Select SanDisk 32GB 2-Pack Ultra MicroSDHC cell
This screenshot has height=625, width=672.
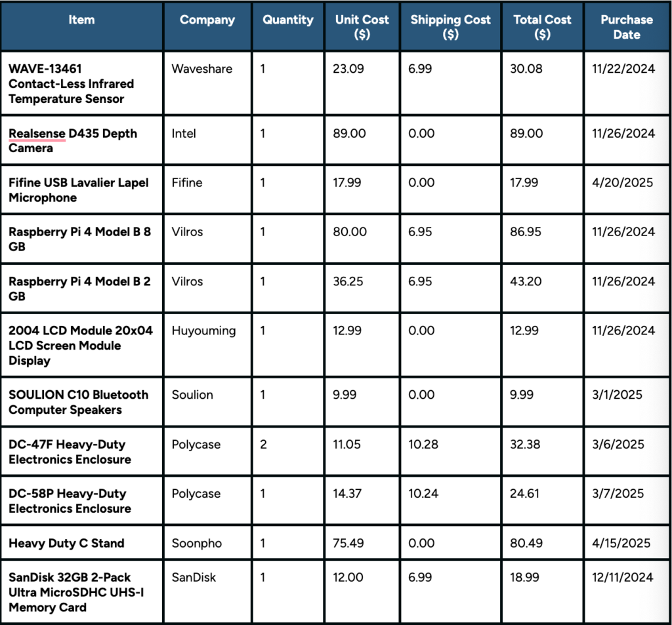[81, 592]
